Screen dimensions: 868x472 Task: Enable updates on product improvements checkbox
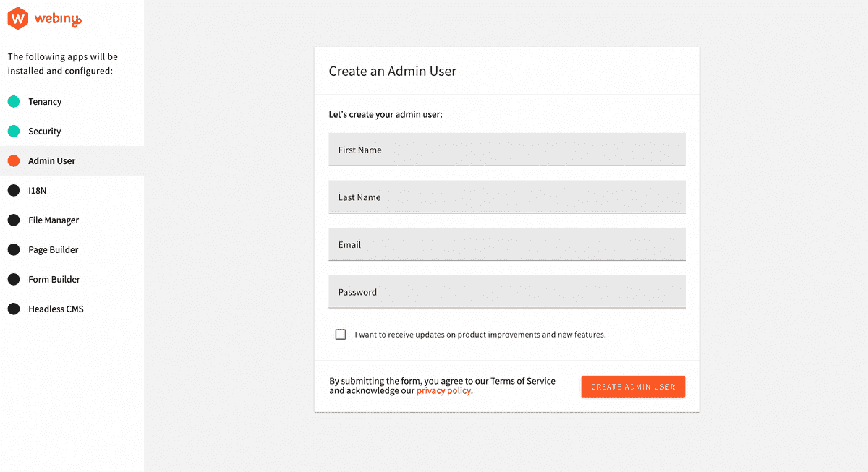(x=341, y=334)
